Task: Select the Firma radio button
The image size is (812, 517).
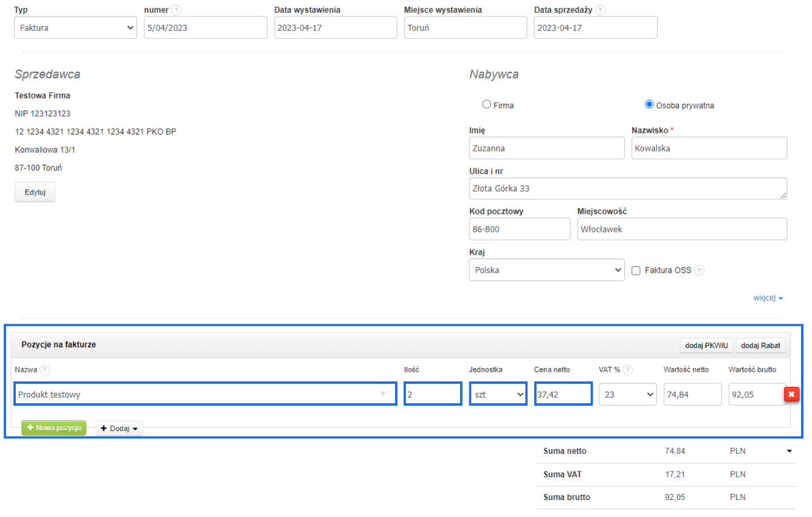Action: (x=486, y=105)
